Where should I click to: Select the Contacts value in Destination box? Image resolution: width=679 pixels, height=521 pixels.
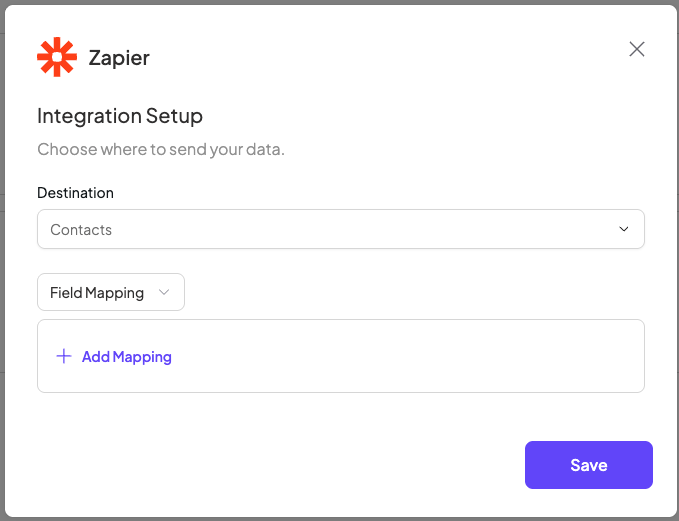[x=81, y=229]
